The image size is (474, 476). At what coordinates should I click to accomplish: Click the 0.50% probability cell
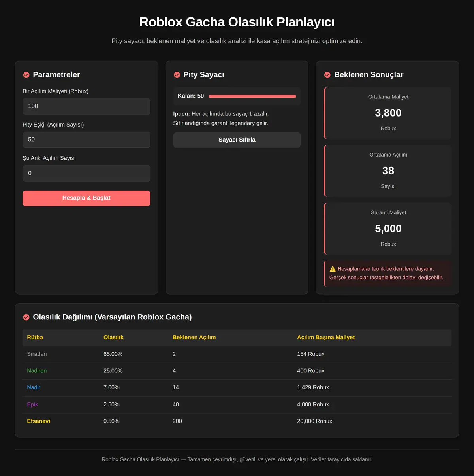click(111, 421)
